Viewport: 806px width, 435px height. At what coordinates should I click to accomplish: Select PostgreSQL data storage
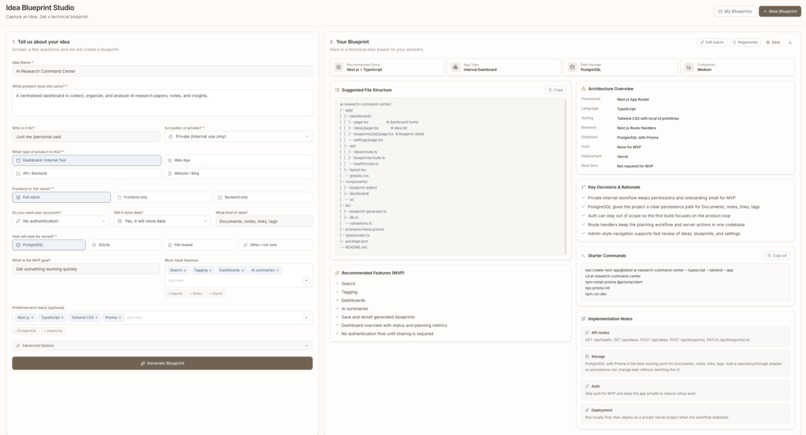coord(49,245)
